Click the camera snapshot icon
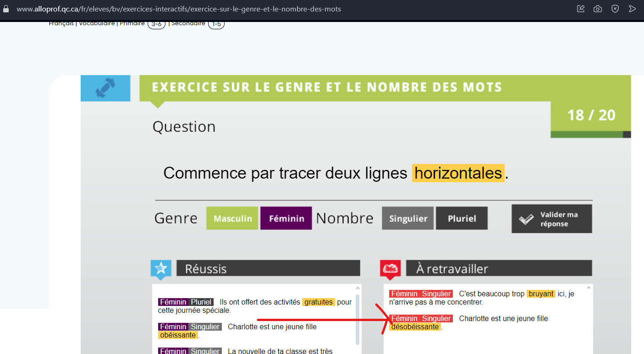This screenshot has height=354, width=644. 598,9
